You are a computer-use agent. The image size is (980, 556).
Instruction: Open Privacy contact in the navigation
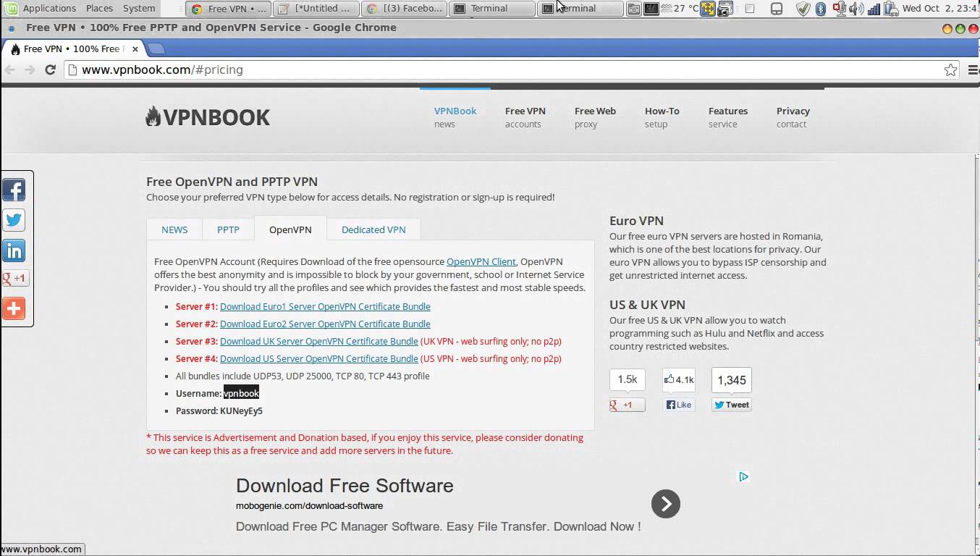tap(793, 117)
